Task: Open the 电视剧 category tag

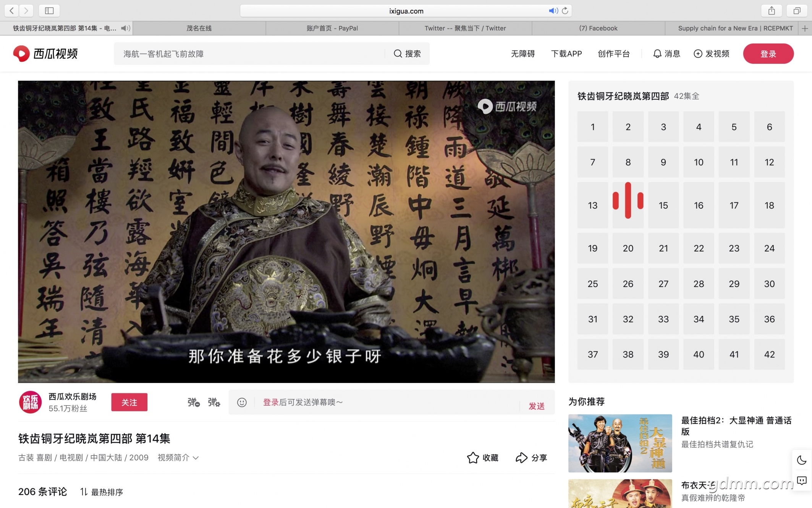Action: click(x=71, y=458)
